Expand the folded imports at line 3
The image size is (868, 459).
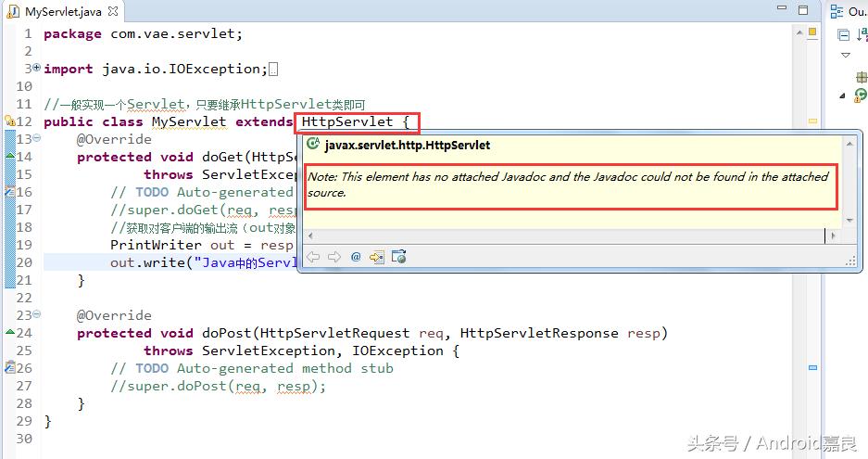coord(36,68)
